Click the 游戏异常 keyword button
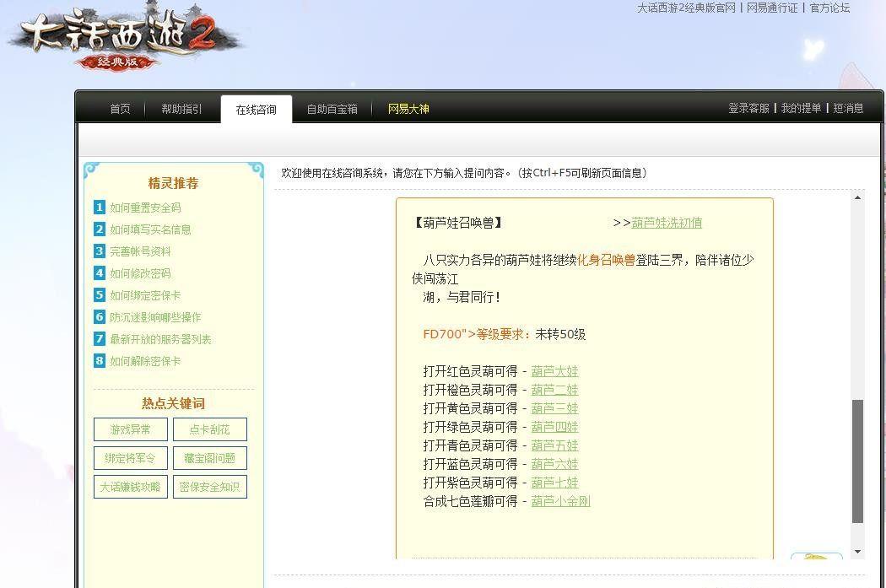886x588 pixels. 131,429
